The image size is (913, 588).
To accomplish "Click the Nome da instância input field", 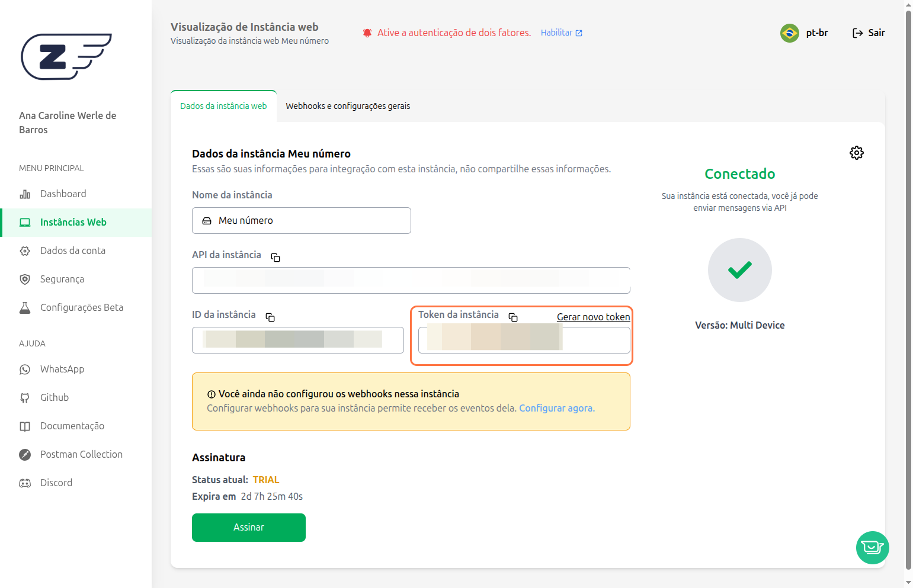I will [301, 220].
